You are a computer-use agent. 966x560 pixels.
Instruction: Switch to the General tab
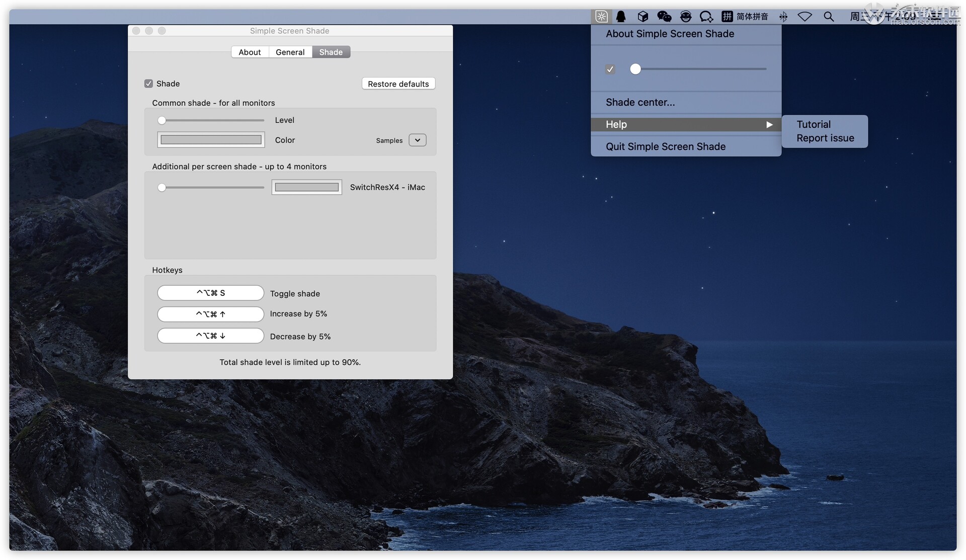tap(290, 52)
